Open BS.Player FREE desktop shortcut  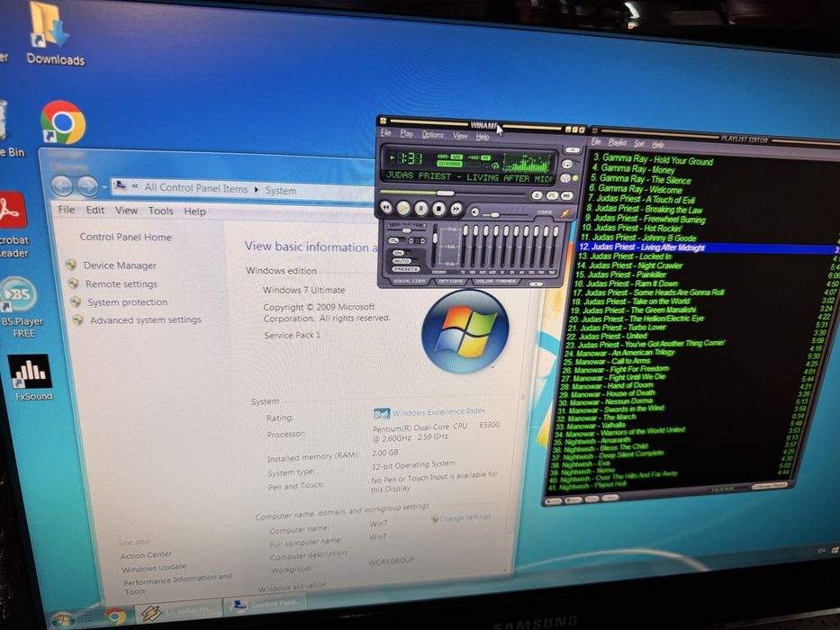(22, 307)
